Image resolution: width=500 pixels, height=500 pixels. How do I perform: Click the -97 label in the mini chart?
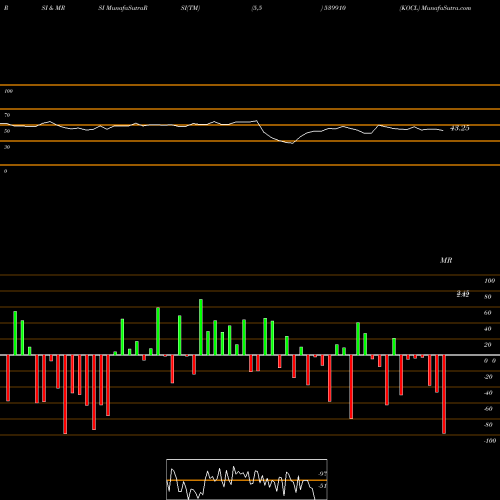(322, 474)
